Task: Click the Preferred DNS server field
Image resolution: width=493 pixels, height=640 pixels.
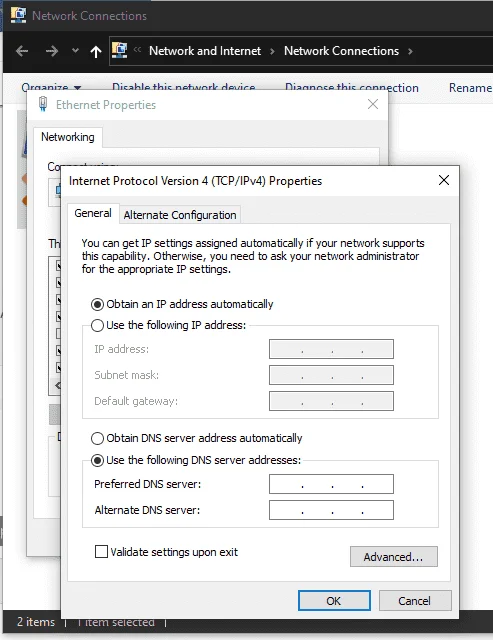Action: (331, 484)
